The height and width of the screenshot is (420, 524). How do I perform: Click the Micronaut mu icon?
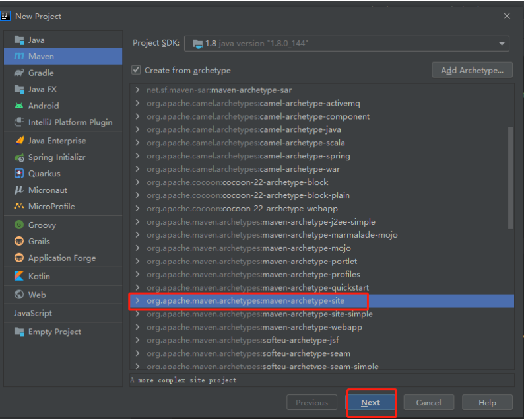click(x=18, y=190)
